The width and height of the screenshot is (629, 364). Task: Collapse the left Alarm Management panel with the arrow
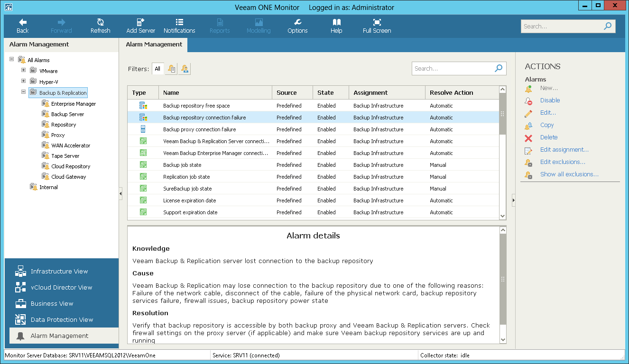(120, 193)
